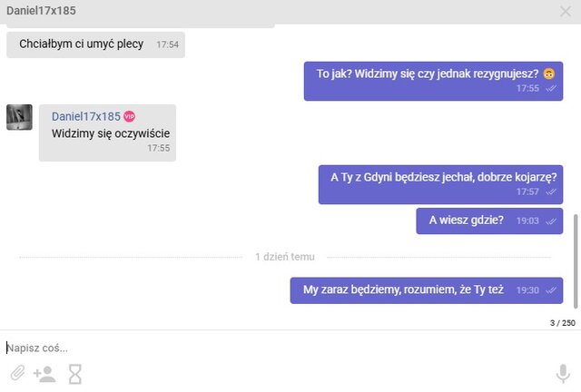This screenshot has width=581, height=392.
Task: Click the add person icon
Action: 44,373
